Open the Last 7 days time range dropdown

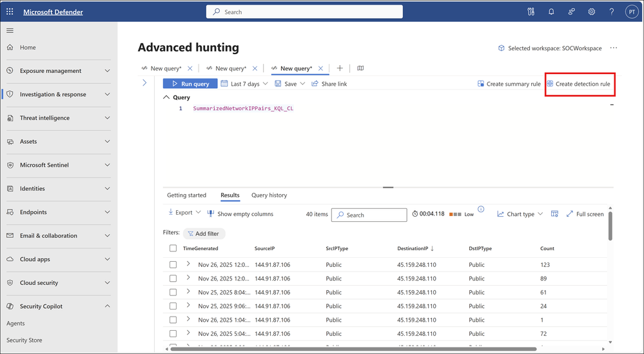[244, 84]
